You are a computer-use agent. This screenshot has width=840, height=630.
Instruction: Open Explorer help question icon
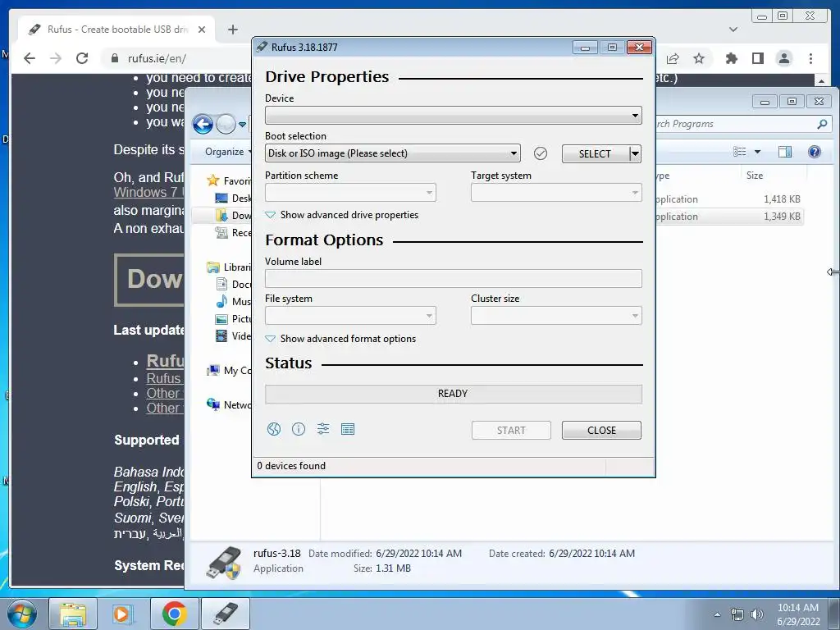click(x=815, y=152)
